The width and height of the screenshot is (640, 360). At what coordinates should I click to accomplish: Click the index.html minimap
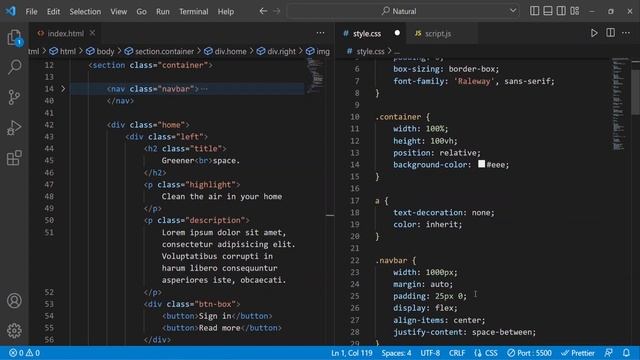pyautogui.click(x=315, y=76)
